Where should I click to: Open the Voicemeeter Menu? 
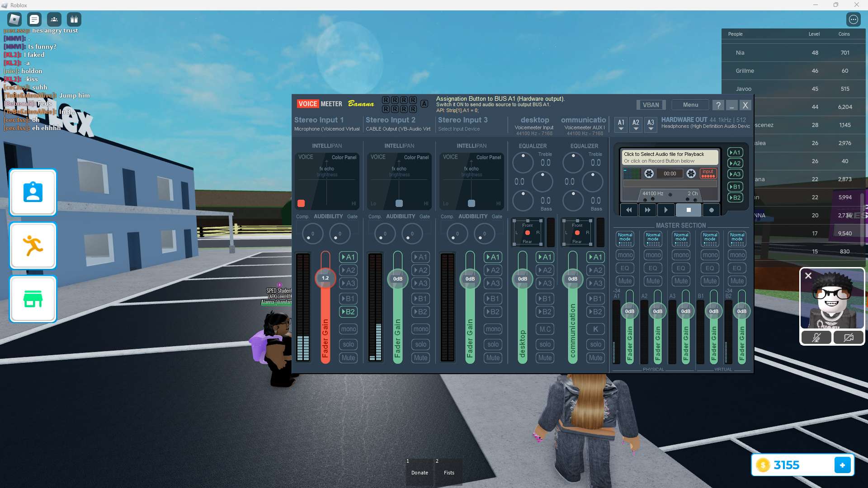[690, 105]
